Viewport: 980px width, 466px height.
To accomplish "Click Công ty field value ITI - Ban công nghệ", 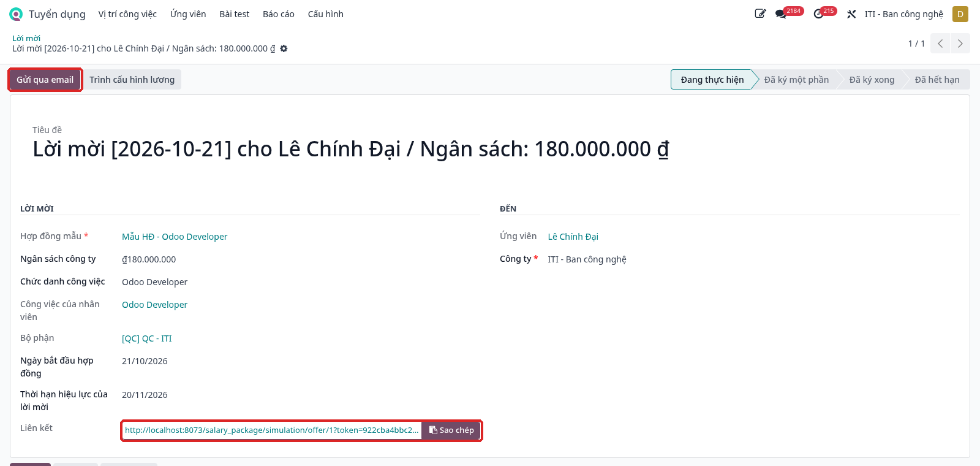I will tap(587, 259).
